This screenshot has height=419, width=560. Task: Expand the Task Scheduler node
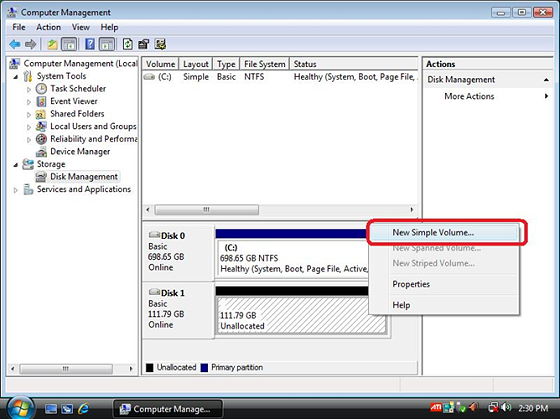click(29, 89)
